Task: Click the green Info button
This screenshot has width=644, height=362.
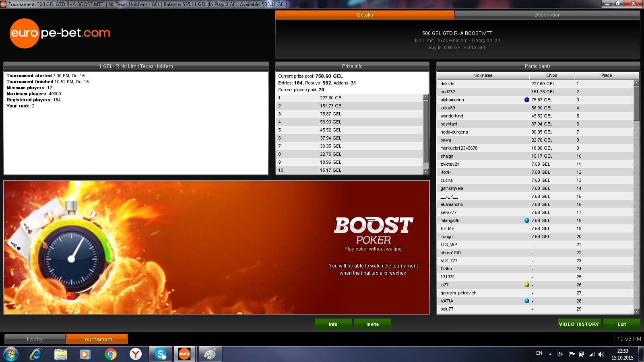Action: point(333,324)
